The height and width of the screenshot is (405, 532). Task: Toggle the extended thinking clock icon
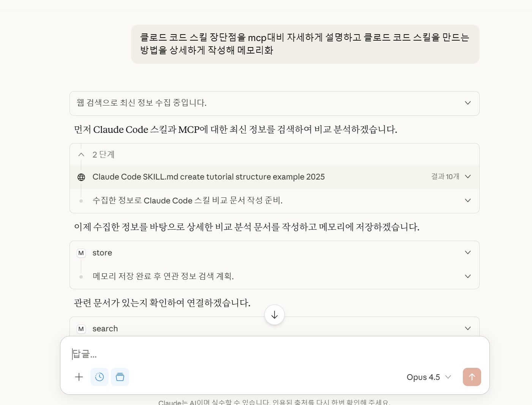pos(99,377)
